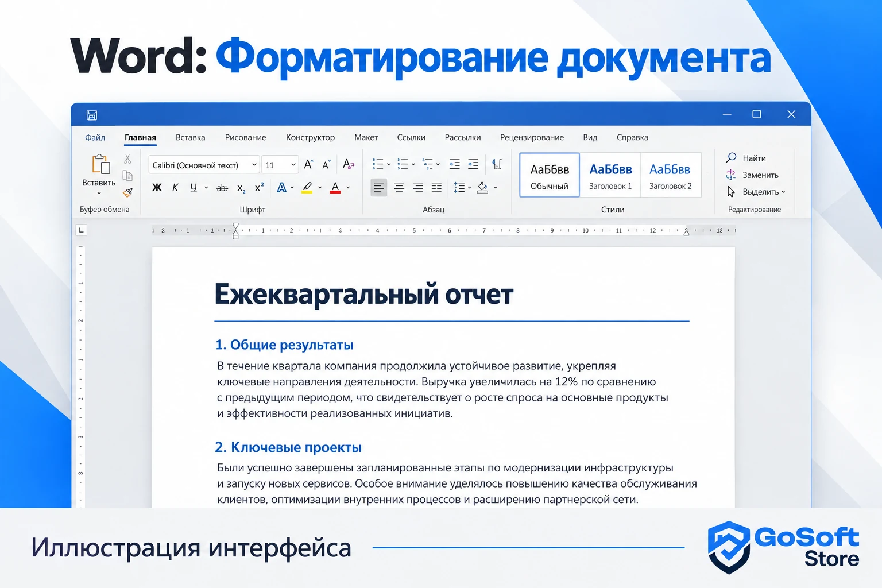
Task: Click the numbered list icon
Action: point(403,164)
